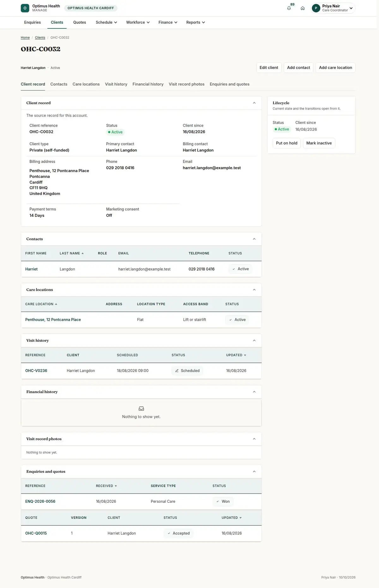Follow the Clients breadcrumb link

40,38
